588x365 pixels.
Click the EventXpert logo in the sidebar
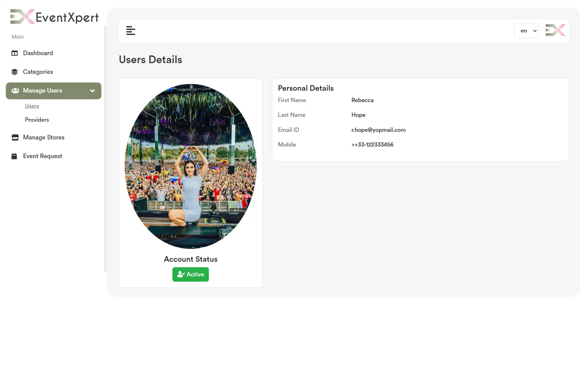click(x=54, y=17)
